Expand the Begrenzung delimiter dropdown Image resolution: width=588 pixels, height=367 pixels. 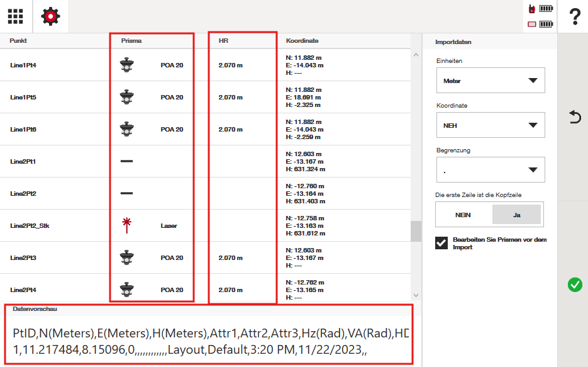point(490,169)
